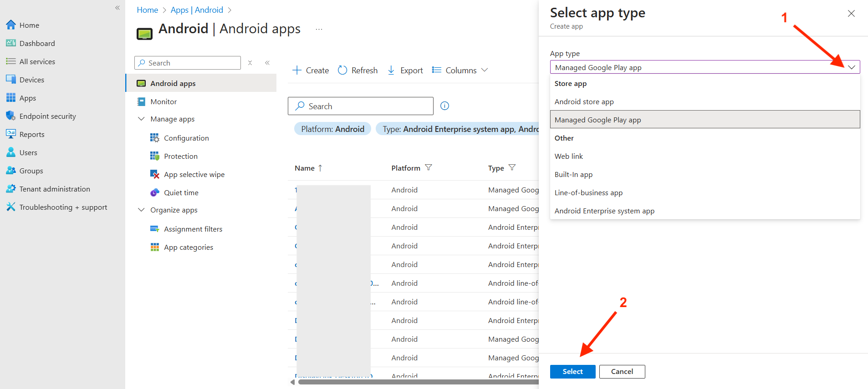
Task: Click the blue Select button
Action: [x=572, y=372]
